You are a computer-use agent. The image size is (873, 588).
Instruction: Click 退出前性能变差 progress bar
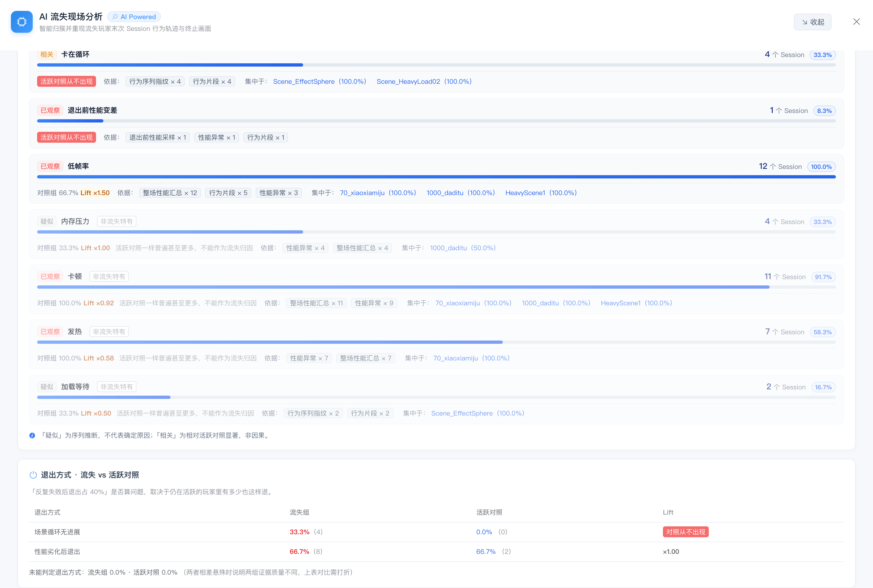point(436,121)
